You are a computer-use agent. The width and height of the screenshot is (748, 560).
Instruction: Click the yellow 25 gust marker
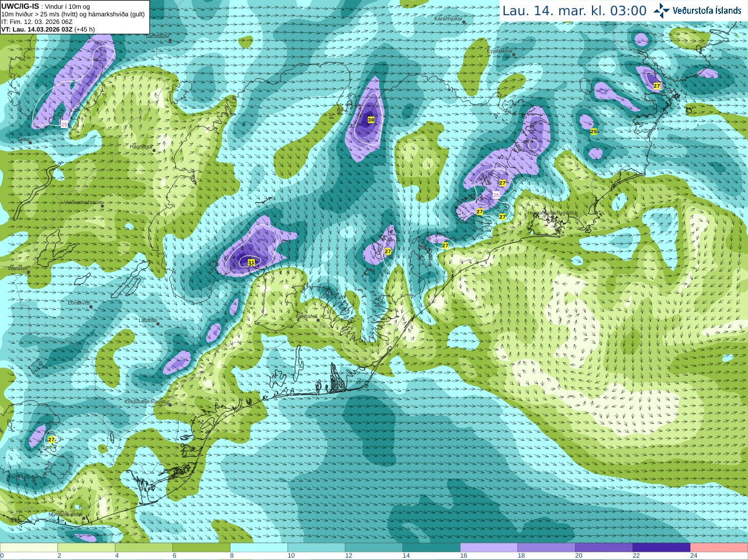[594, 132]
